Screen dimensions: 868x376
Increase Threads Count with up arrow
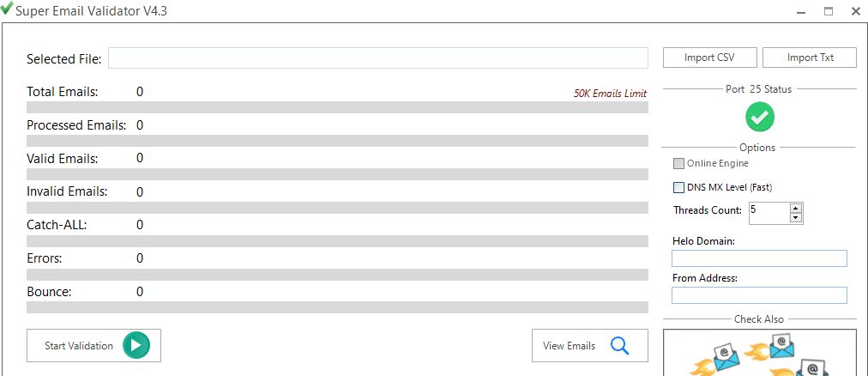796,207
